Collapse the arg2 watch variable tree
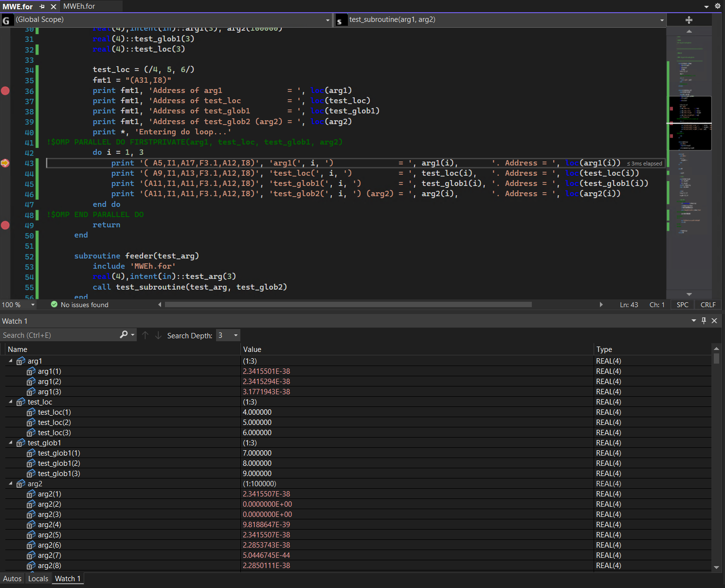Image resolution: width=725 pixels, height=588 pixels. [x=10, y=483]
